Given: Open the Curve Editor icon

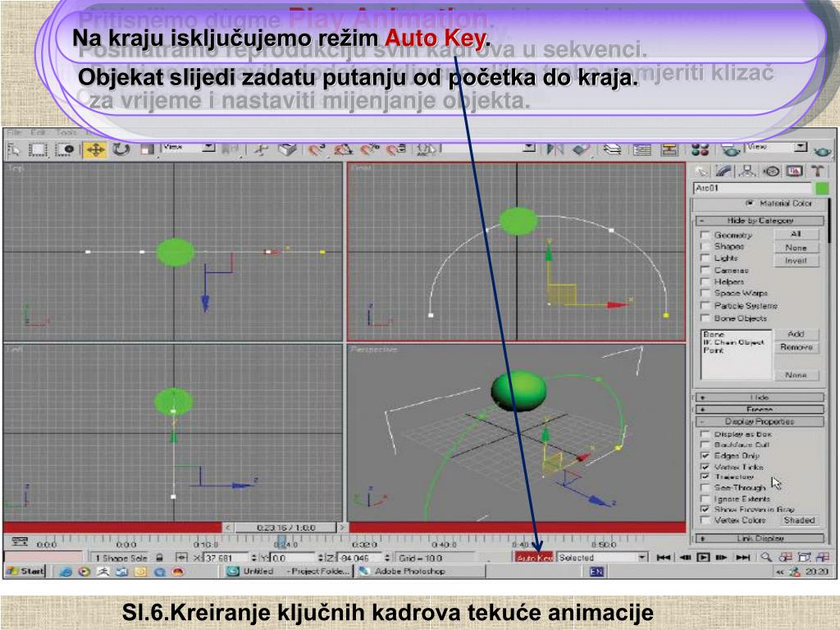Looking at the screenshot, I should pyautogui.click(x=641, y=149).
